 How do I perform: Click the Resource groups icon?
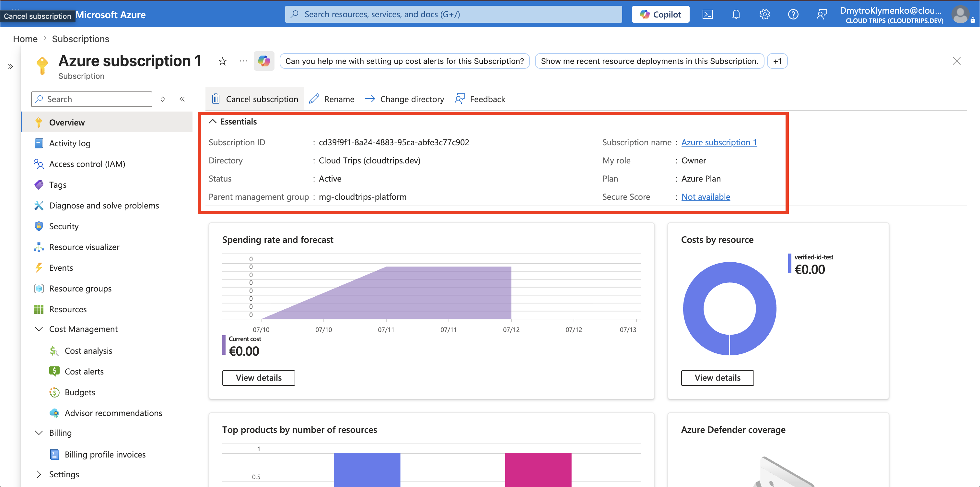pos(39,289)
